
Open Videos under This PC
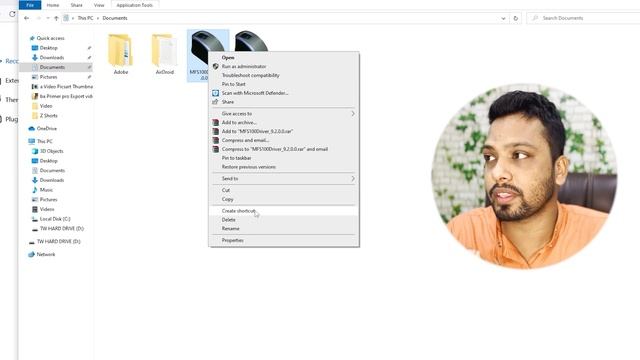47,209
